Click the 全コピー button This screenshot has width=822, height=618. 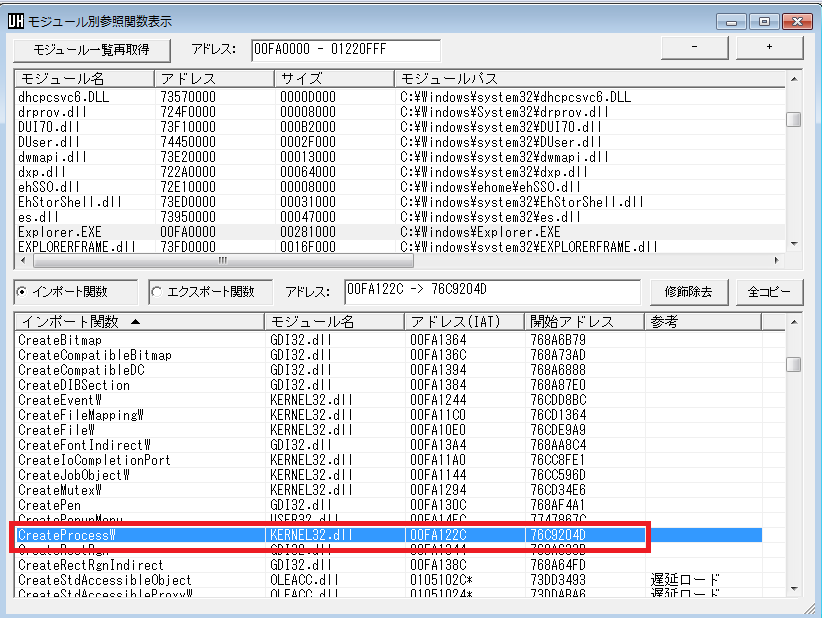(x=770, y=292)
